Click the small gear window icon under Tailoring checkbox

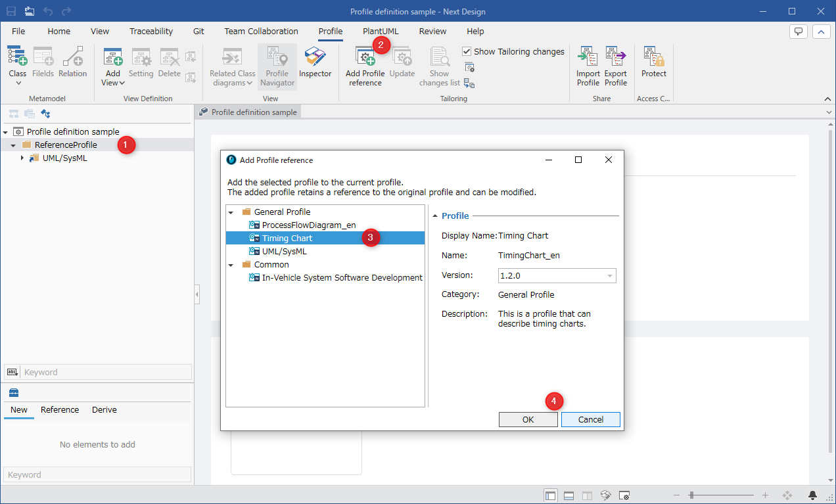tap(469, 67)
